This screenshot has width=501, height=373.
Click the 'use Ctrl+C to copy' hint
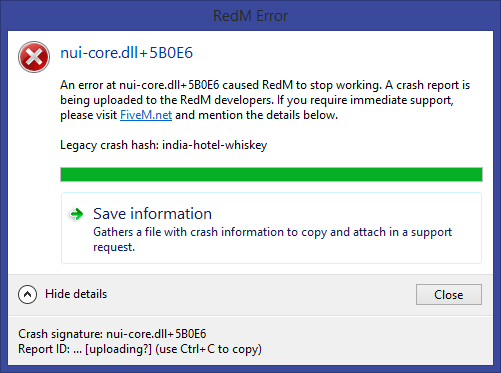(209, 349)
